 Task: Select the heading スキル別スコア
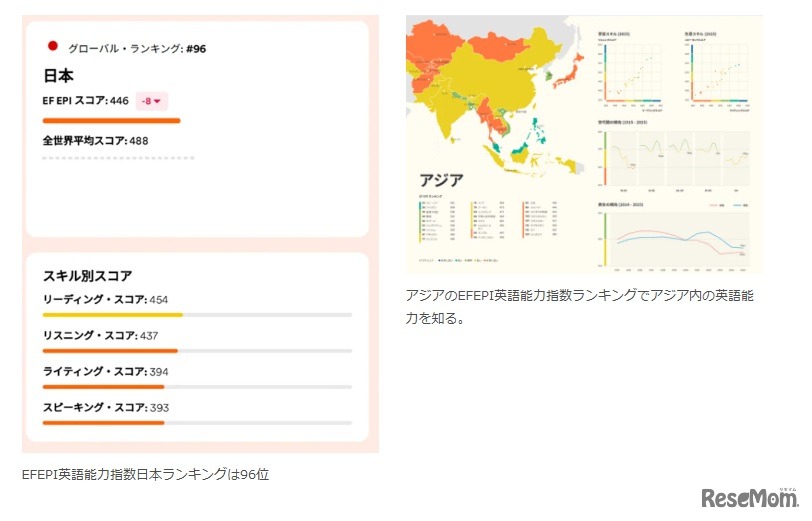pos(88,276)
